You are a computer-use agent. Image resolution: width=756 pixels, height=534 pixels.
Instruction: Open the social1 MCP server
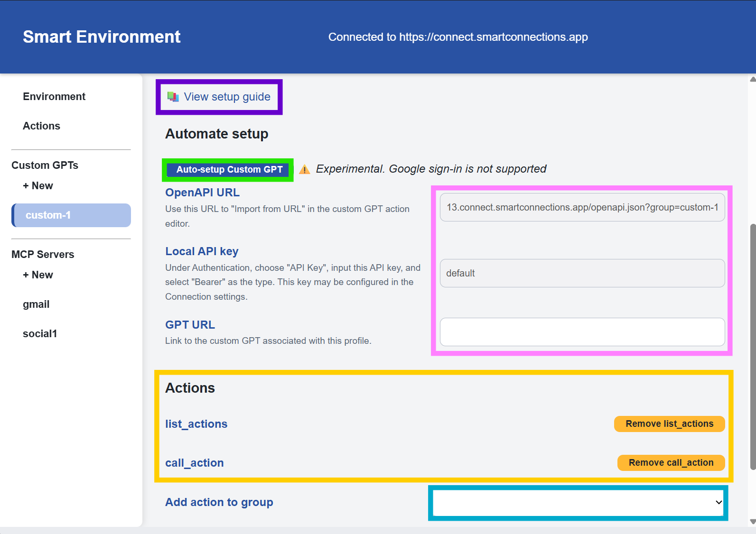pos(40,334)
